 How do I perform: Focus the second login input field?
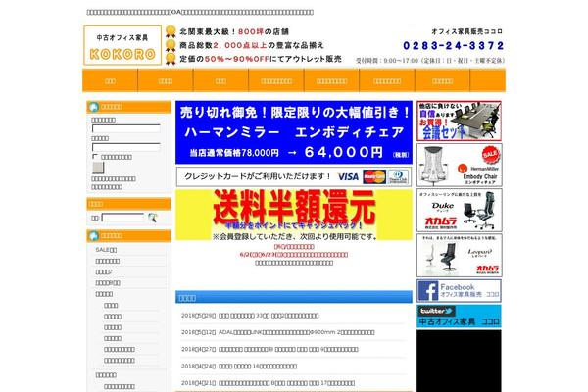[x=126, y=147]
